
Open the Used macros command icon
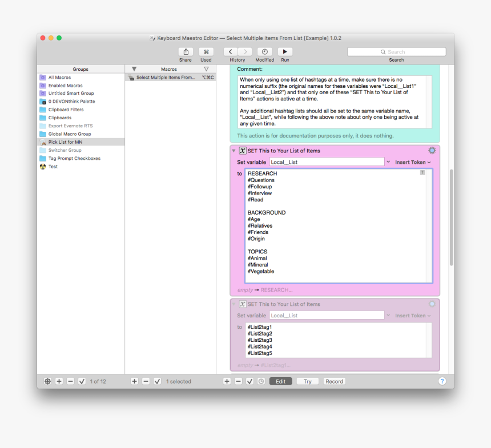point(206,52)
